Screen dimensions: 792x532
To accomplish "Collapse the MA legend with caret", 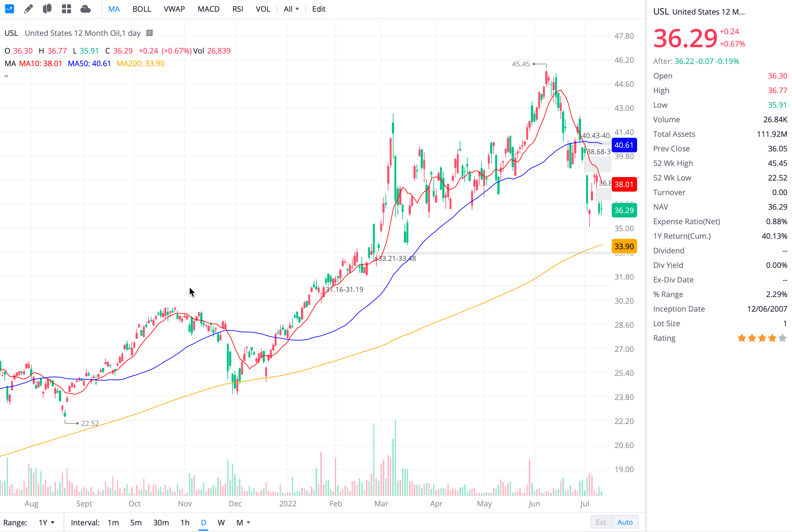I will 6,76.
